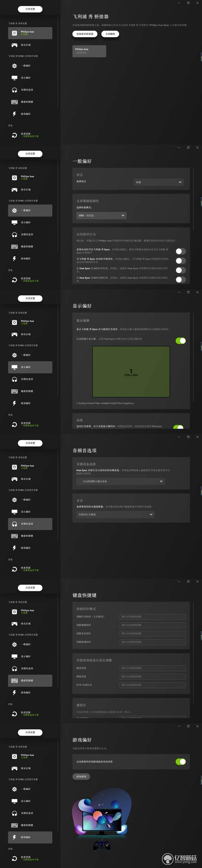
Task: Click the refresh 检查更新 icon in the 音频首选项 screen sidebar
Action: point(15,569)
